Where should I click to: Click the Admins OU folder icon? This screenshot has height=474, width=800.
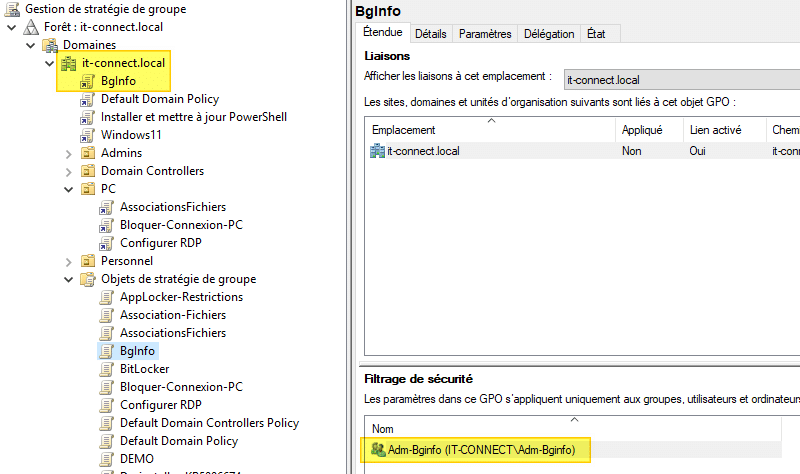(x=88, y=153)
